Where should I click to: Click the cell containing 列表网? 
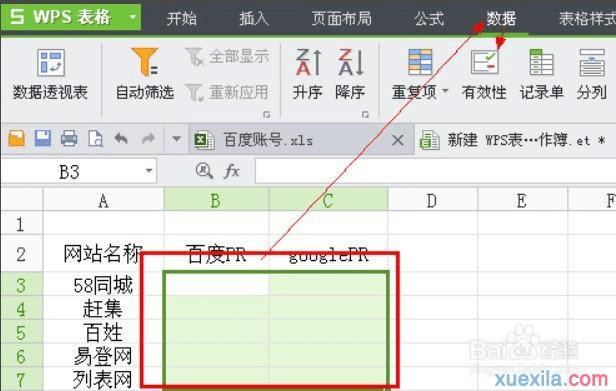pos(103,379)
